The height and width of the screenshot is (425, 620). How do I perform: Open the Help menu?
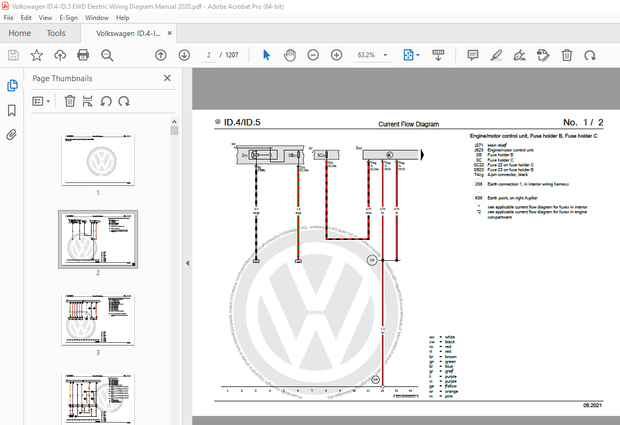[123, 18]
